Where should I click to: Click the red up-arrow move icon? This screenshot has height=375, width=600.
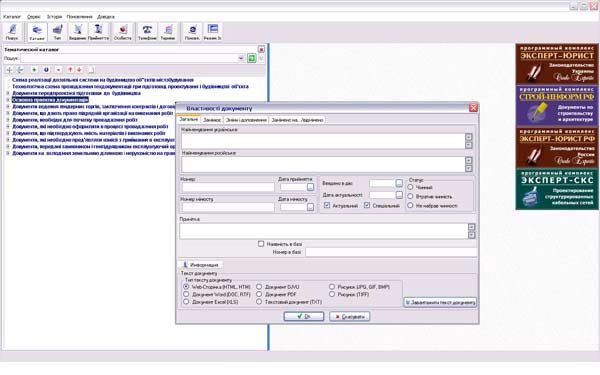click(70, 70)
